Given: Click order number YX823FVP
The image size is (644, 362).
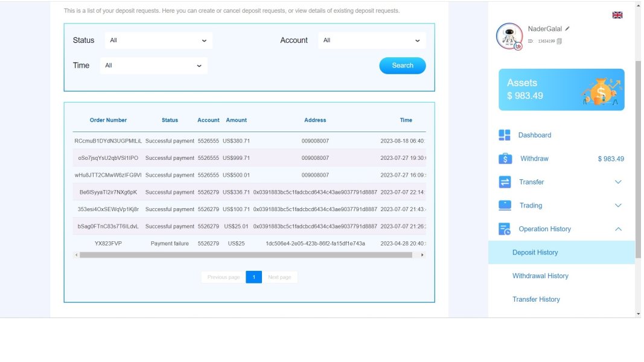Looking at the screenshot, I should click(x=108, y=244).
